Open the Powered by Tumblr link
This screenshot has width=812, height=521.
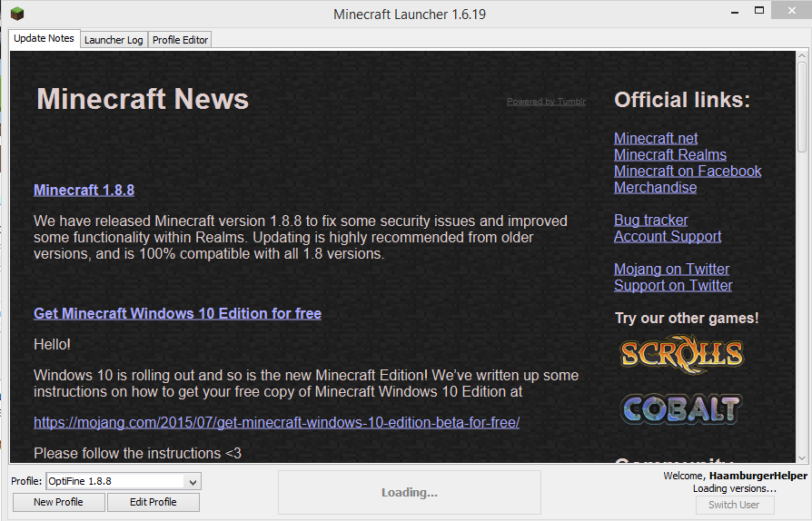547,102
